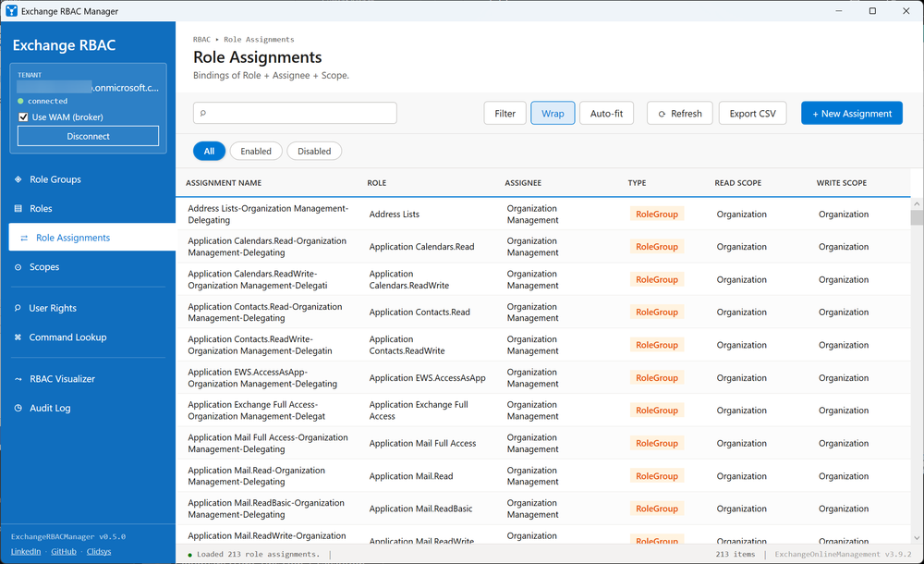Select Role Assignments in the sidebar

pos(92,238)
